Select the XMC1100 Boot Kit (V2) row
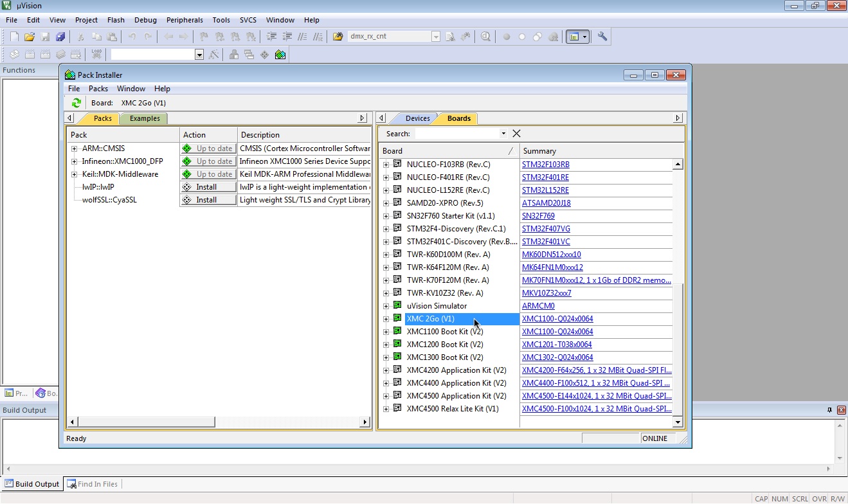848x504 pixels. [x=445, y=332]
